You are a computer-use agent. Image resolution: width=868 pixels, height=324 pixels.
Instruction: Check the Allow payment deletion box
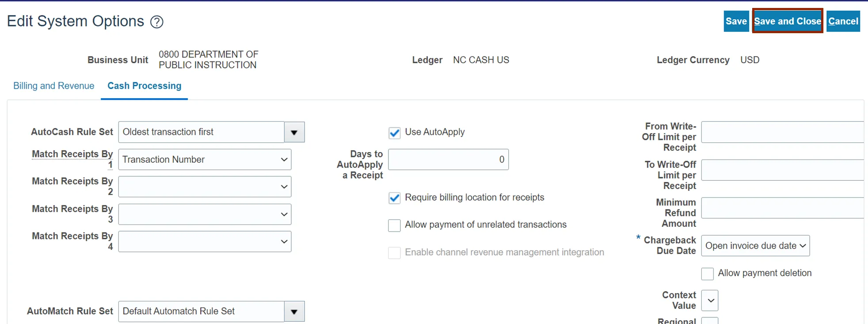coord(707,274)
